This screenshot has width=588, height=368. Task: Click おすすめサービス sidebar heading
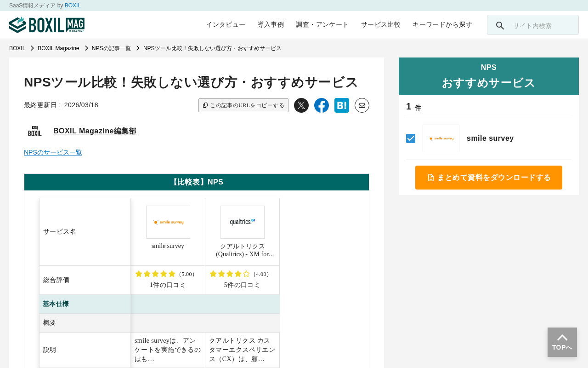pos(489,83)
